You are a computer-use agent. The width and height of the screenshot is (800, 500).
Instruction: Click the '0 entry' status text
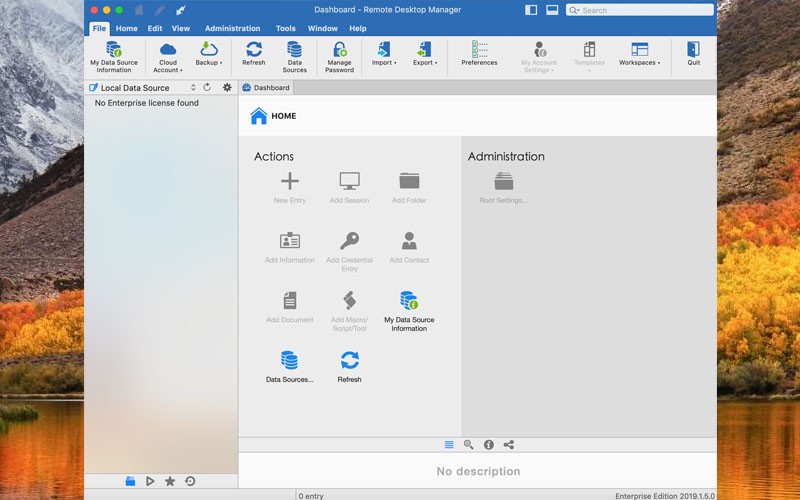coord(311,495)
